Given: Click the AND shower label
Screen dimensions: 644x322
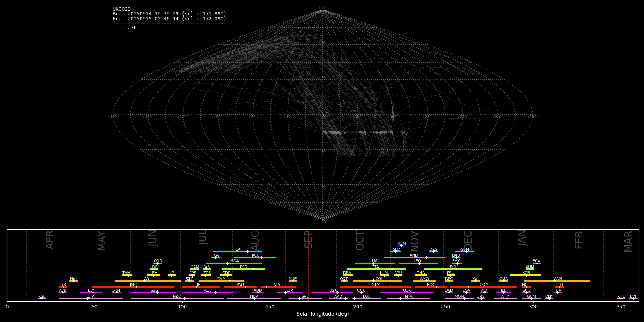Looking at the screenshot, I should [x=414, y=255].
